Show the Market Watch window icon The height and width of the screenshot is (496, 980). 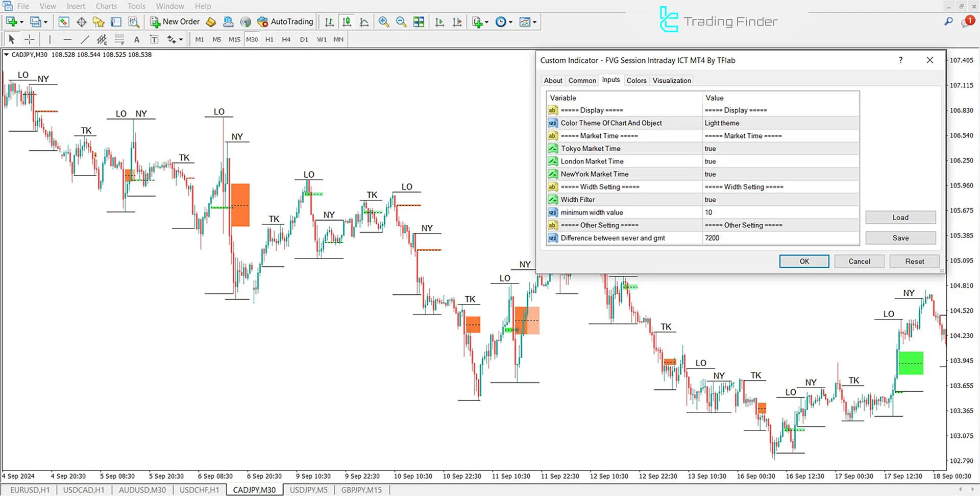pyautogui.click(x=64, y=22)
